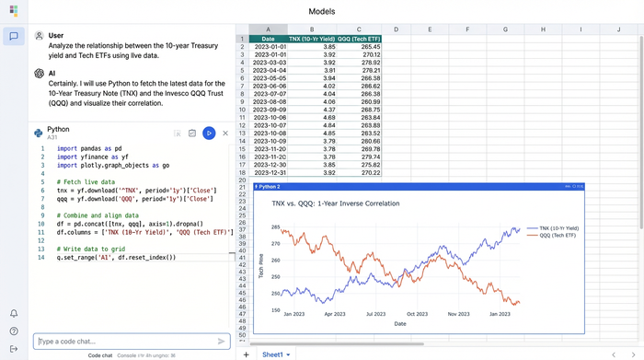This screenshot has width=644, height=360.
Task: Click the 'Models' page title
Action: [x=322, y=11]
